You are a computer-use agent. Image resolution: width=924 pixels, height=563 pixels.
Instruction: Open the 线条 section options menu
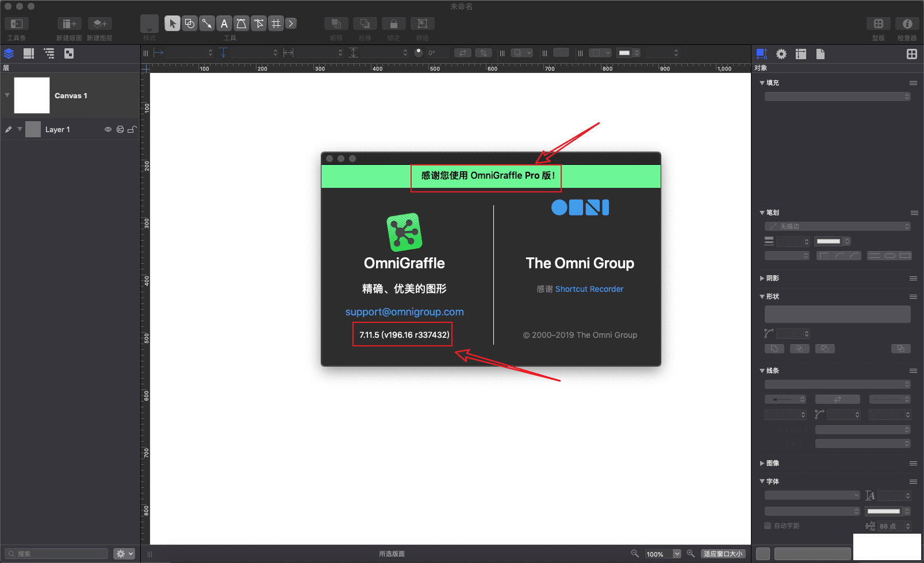coord(913,371)
